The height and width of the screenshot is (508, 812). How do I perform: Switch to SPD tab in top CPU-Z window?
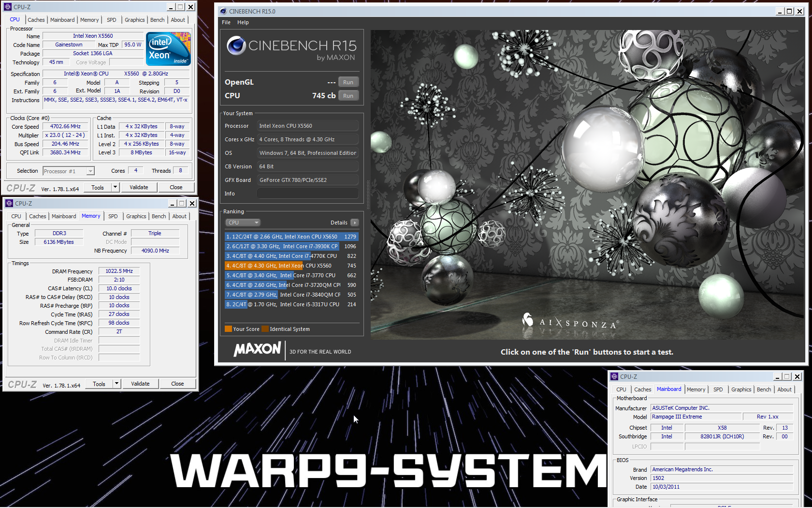click(x=112, y=20)
